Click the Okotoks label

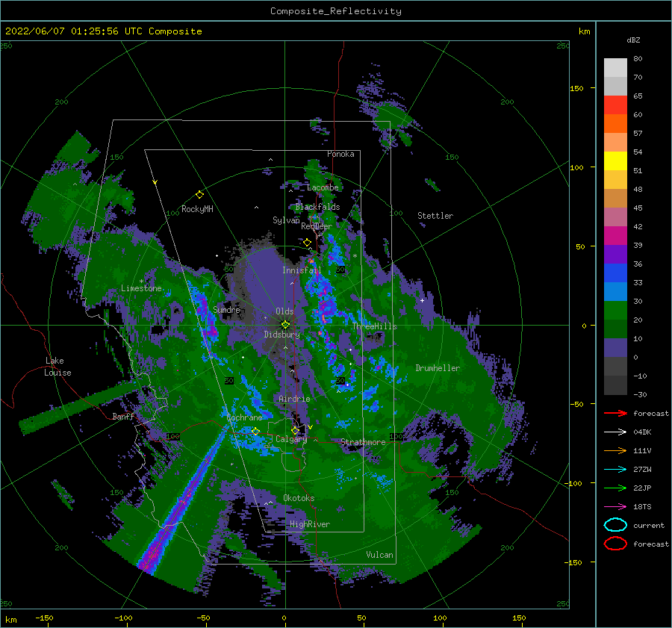click(299, 498)
